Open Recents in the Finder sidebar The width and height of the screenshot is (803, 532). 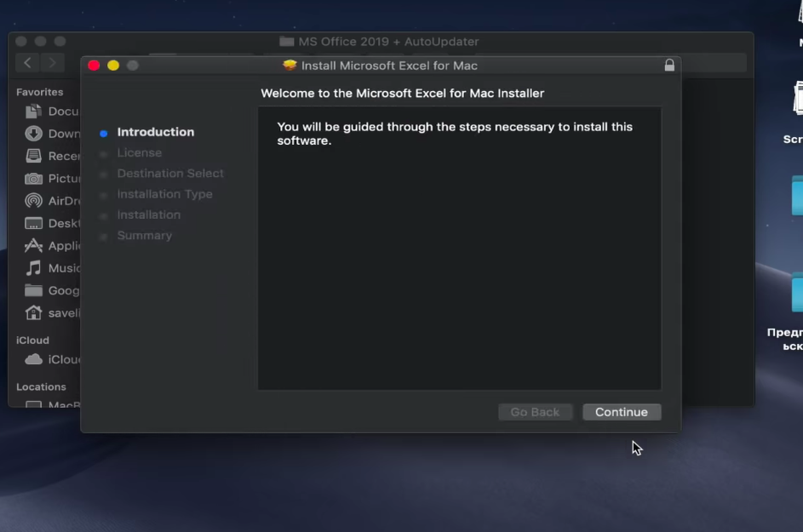pos(52,156)
